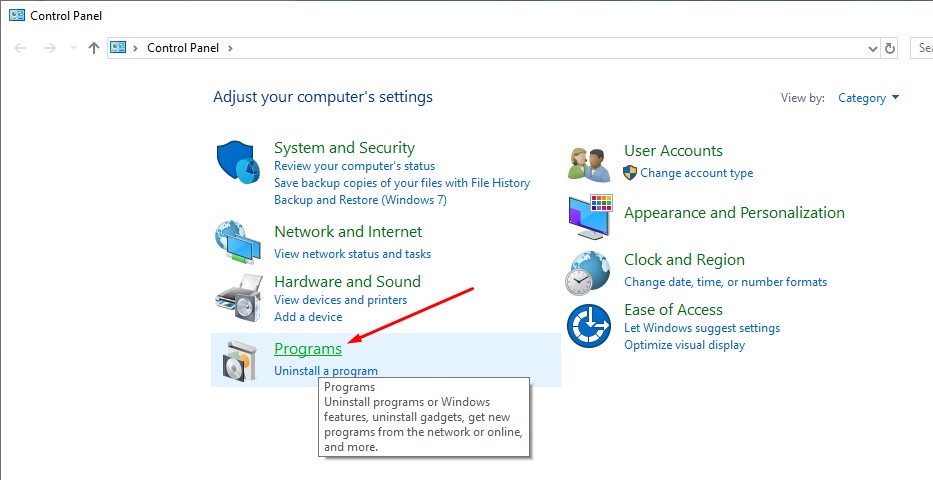The image size is (933, 480).
Task: Go up one level with up arrow
Action: (x=94, y=48)
